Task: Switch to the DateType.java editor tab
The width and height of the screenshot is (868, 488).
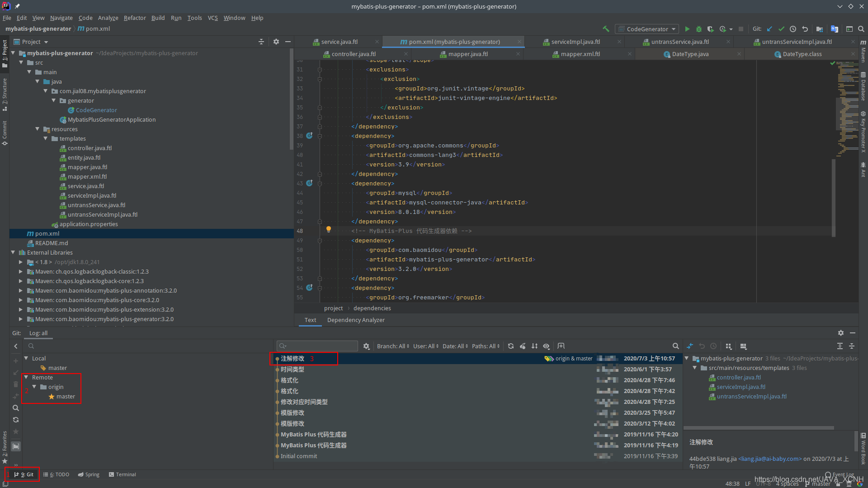Action: pyautogui.click(x=690, y=54)
